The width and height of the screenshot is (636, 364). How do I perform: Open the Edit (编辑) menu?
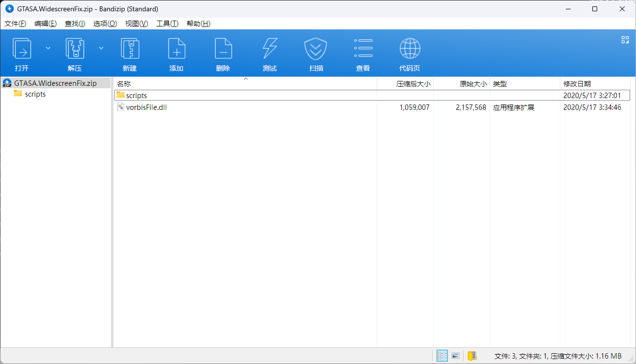pos(46,24)
